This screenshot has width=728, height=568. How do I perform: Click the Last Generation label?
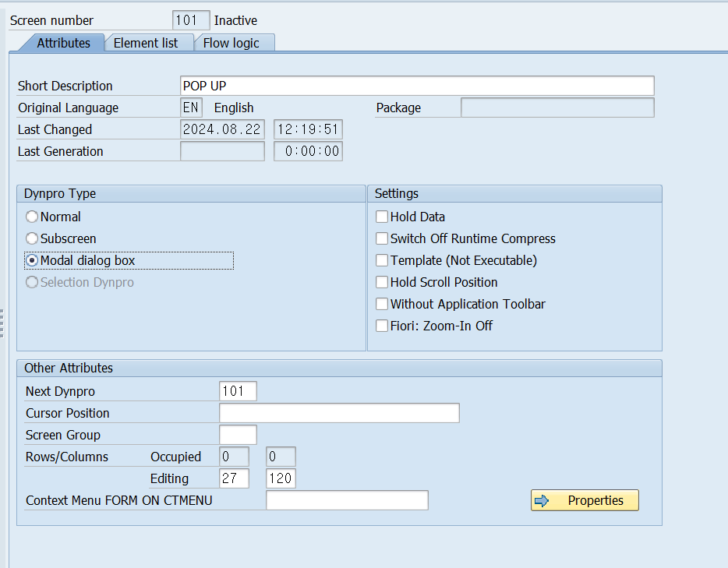60,151
